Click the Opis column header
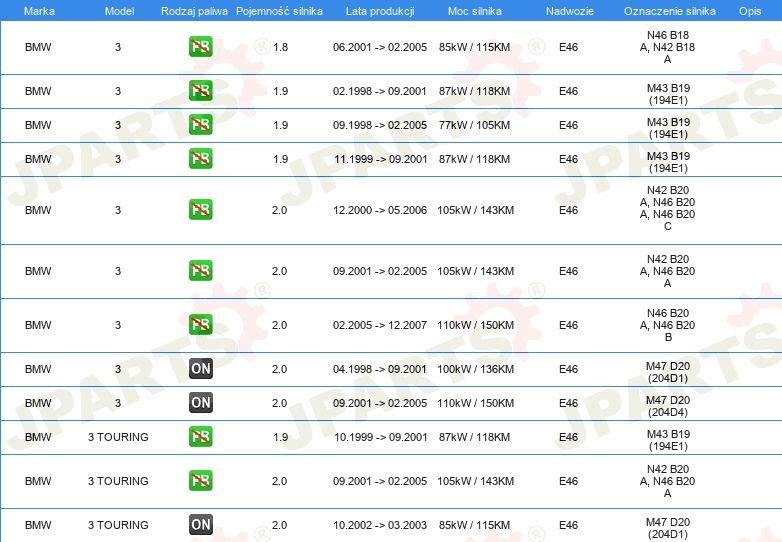The image size is (782, 542). (x=750, y=11)
